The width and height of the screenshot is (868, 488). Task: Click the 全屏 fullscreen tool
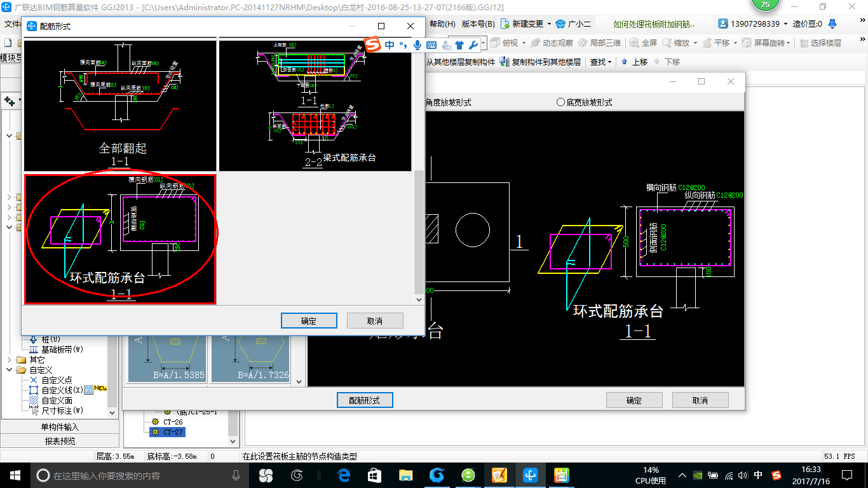coord(643,43)
